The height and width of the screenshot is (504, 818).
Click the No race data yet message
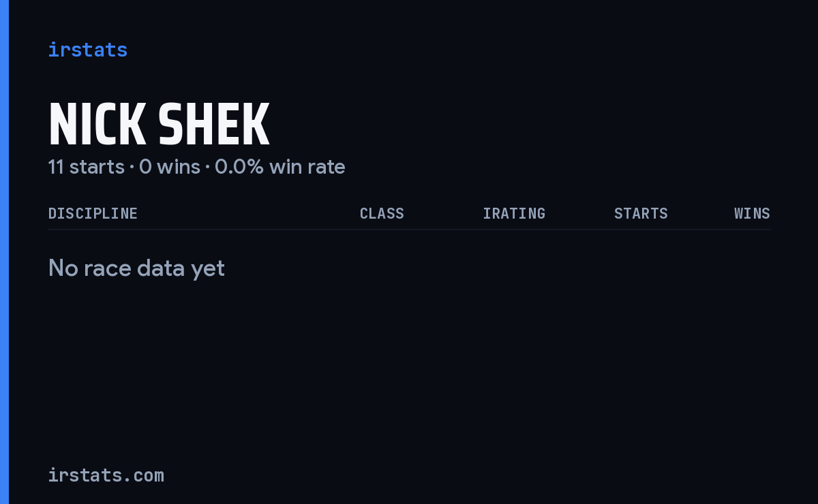coord(136,268)
